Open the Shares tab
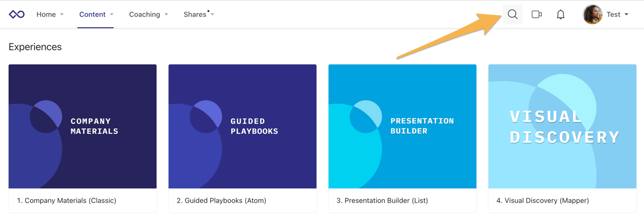644x219 pixels. coord(195,15)
